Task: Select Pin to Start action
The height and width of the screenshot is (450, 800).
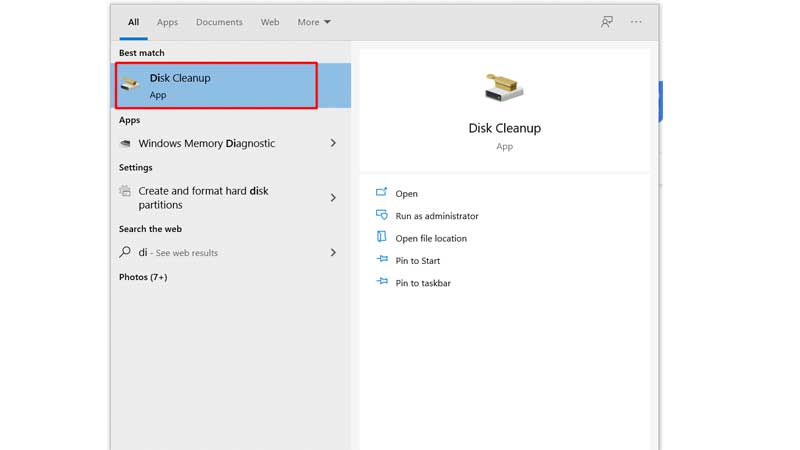Action: click(x=417, y=261)
